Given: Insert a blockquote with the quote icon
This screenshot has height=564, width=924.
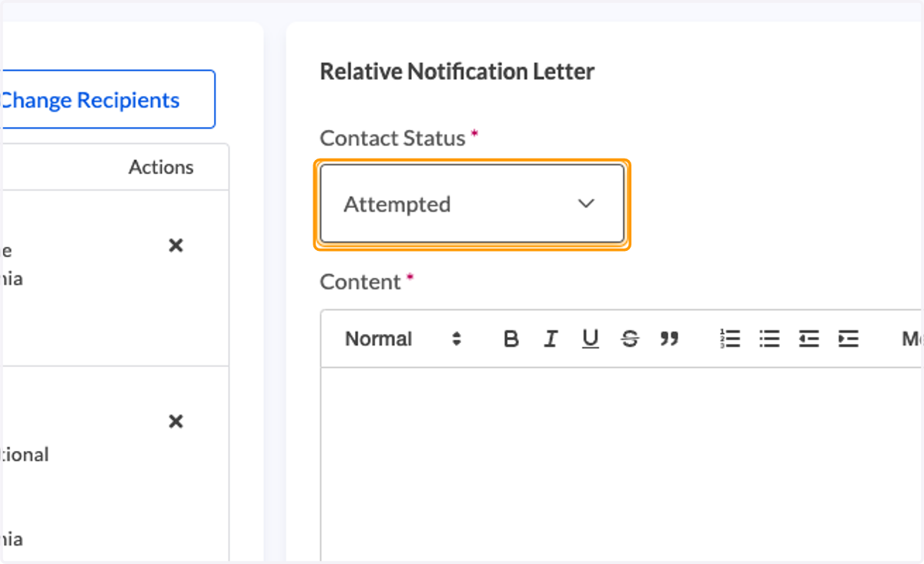Looking at the screenshot, I should pyautogui.click(x=670, y=339).
